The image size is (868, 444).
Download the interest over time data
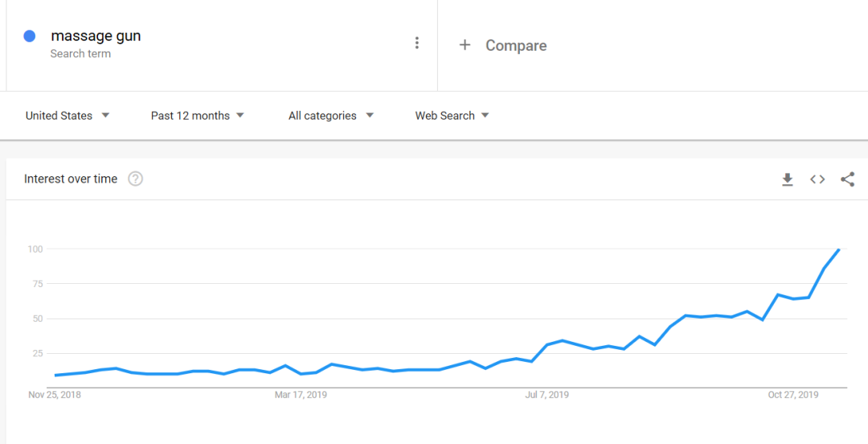788,179
